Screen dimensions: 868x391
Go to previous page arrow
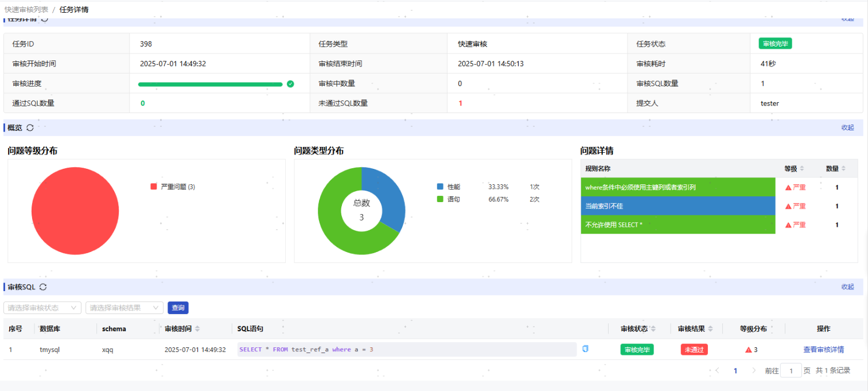point(717,371)
